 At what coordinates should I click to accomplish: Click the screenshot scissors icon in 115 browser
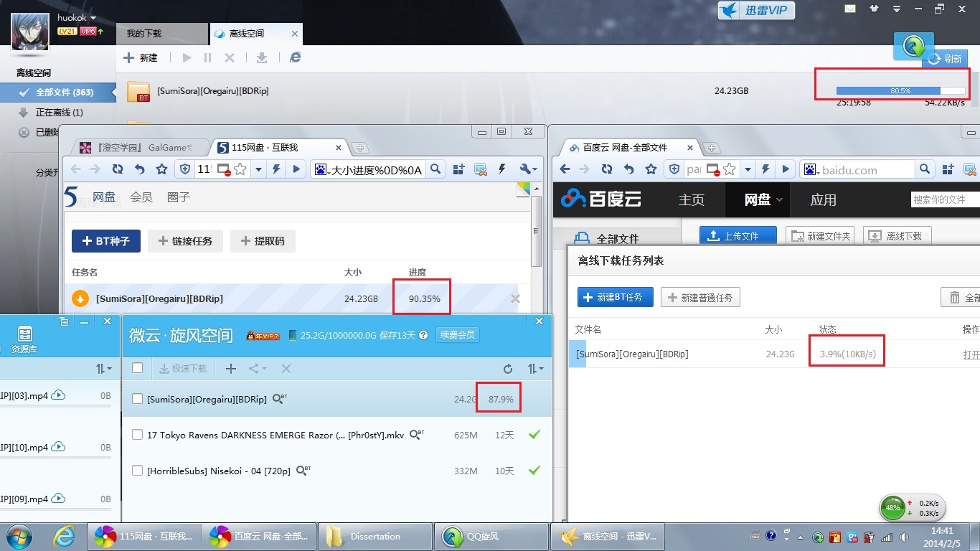tap(480, 169)
